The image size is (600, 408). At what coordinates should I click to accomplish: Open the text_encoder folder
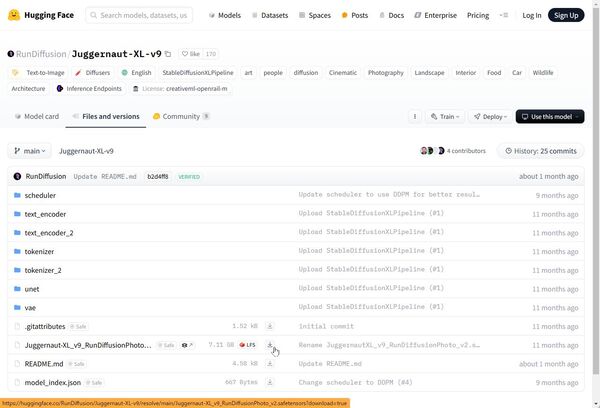(45, 214)
